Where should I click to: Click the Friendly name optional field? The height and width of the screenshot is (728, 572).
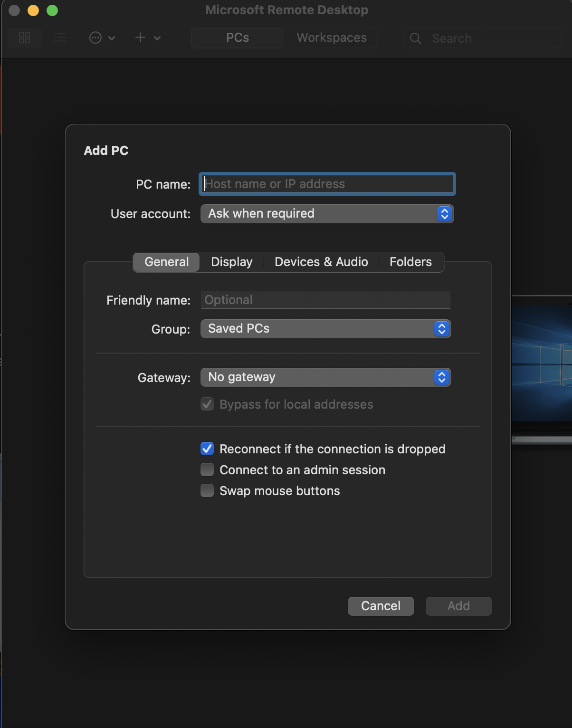coord(326,300)
